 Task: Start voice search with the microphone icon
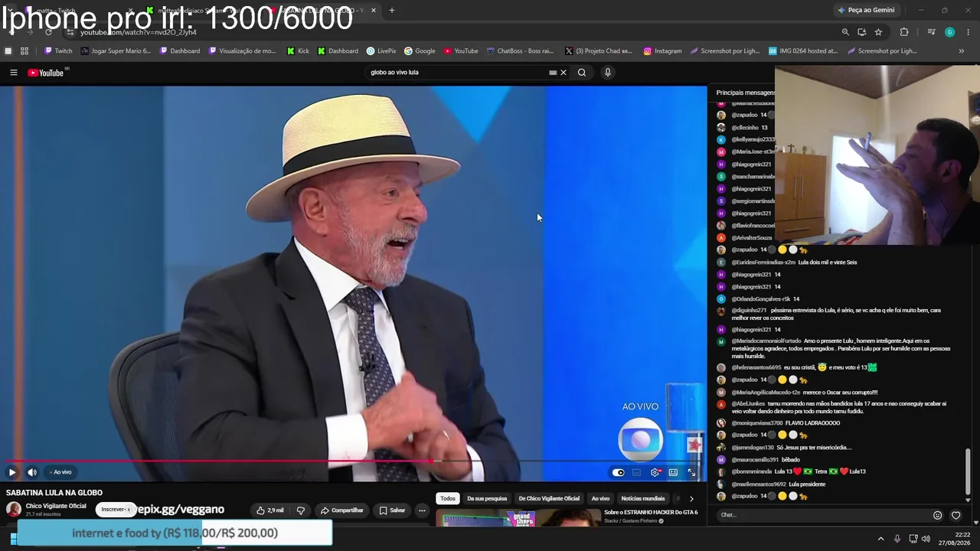pyautogui.click(x=608, y=73)
